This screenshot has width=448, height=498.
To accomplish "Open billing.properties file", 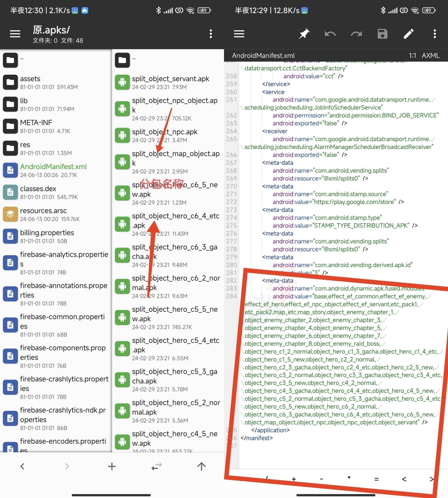I will point(56,236).
